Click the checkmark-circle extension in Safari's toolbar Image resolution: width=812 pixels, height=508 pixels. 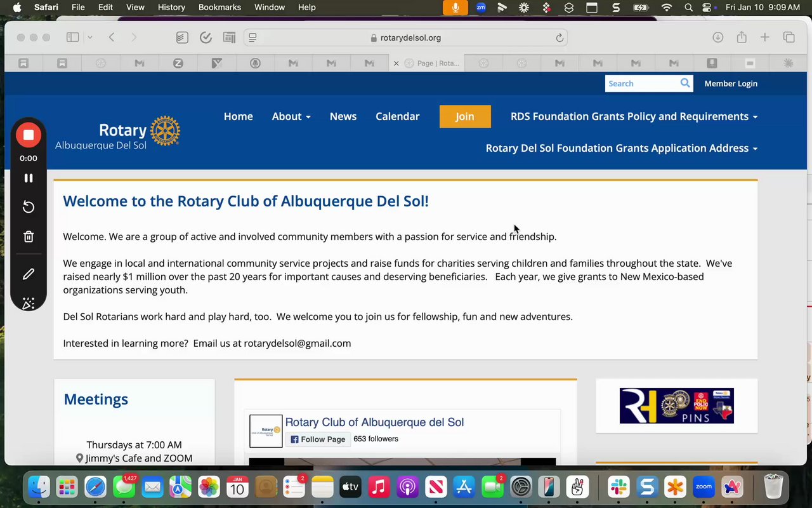click(x=206, y=37)
